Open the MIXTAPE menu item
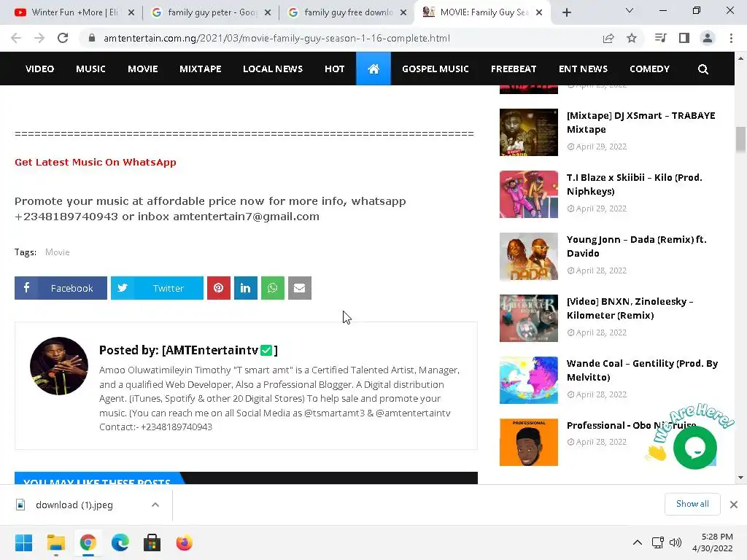This screenshot has width=747, height=560. coord(200,69)
